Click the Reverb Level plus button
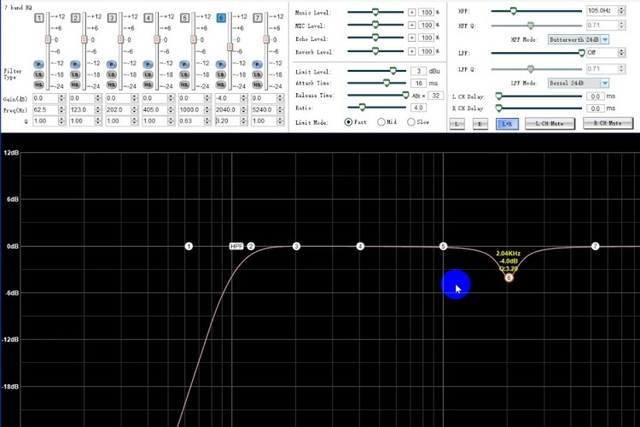 (412, 51)
